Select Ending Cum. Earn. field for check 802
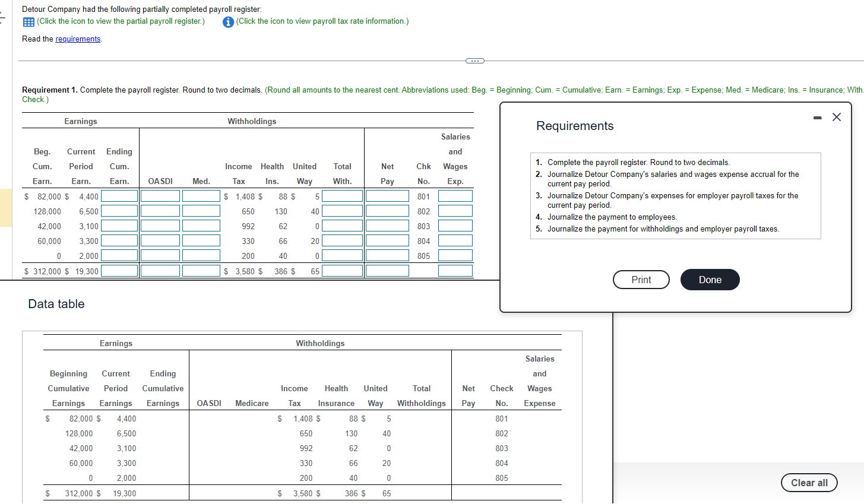Image resolution: width=864 pixels, height=504 pixels. (x=119, y=211)
